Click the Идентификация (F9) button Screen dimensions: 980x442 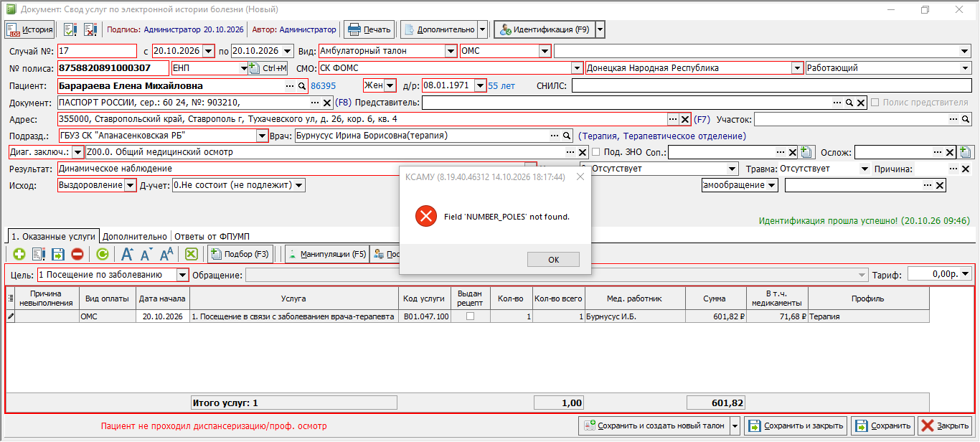(545, 29)
